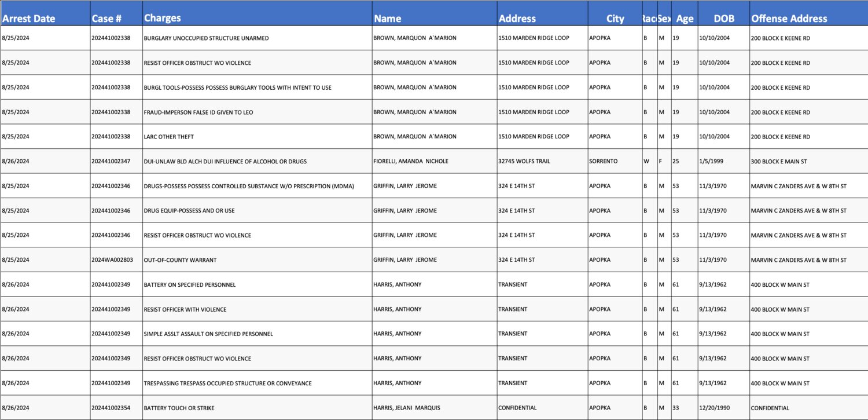Click 8/26/2024 in the BATTERY TOUCH OR STRIKE row
The image size is (868, 420).
click(x=45, y=408)
